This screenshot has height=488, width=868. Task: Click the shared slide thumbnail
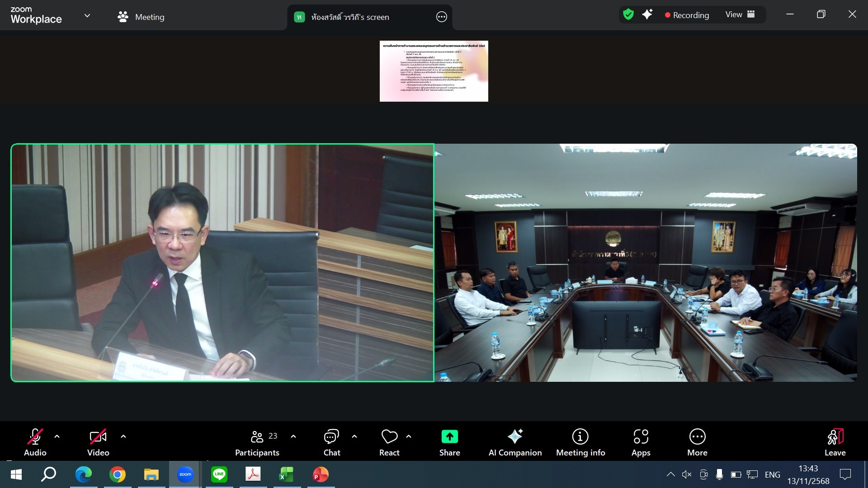coord(434,71)
